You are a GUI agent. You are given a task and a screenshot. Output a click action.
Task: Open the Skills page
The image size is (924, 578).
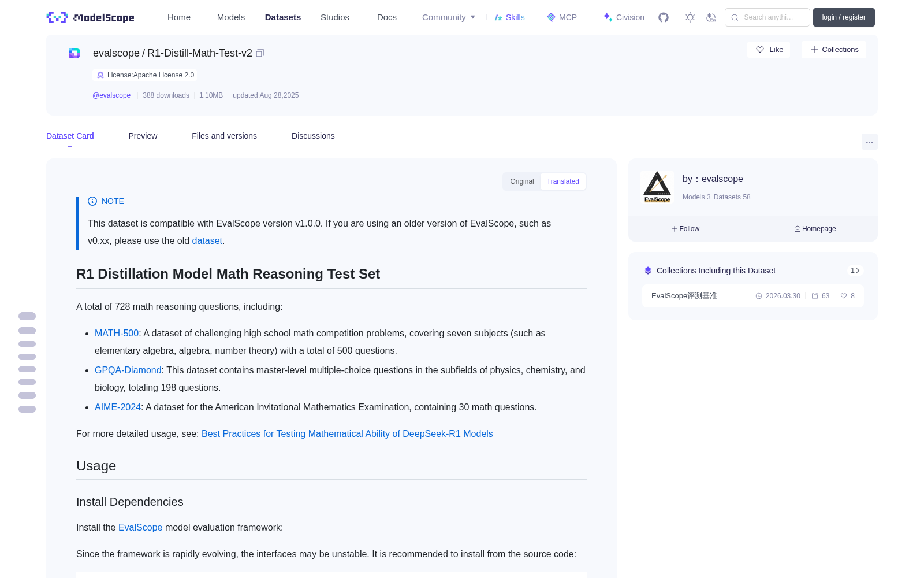coord(509,17)
